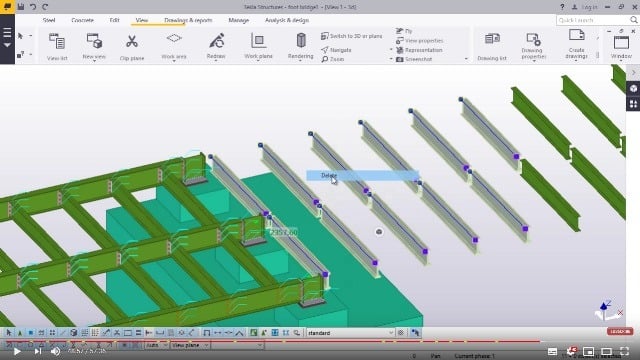
Task: Click the Create drawings icon
Action: click(577, 36)
